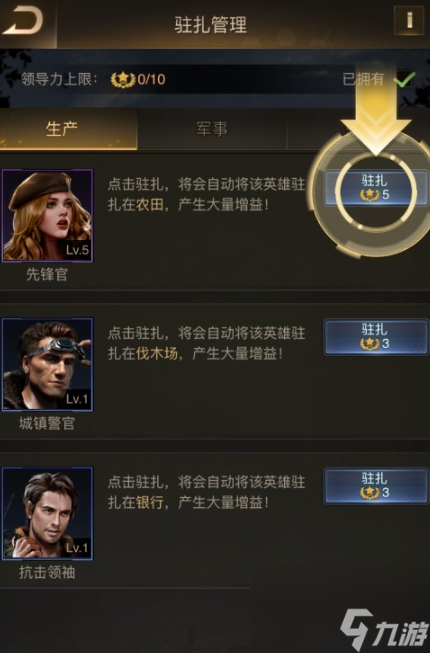Switch to the 军事 tab
Image resolution: width=430 pixels, height=653 pixels.
[212, 129]
